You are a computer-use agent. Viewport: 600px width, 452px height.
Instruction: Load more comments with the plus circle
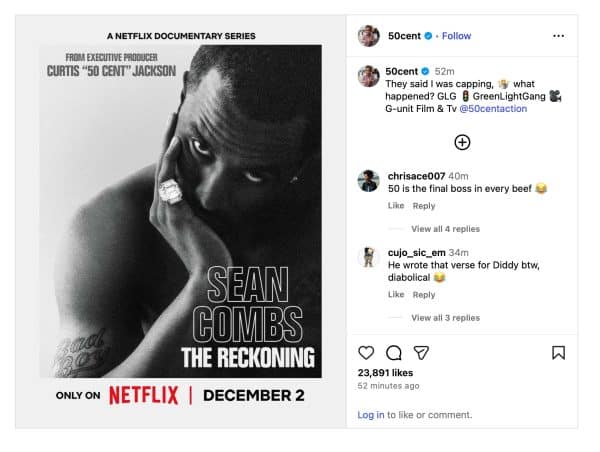462,142
